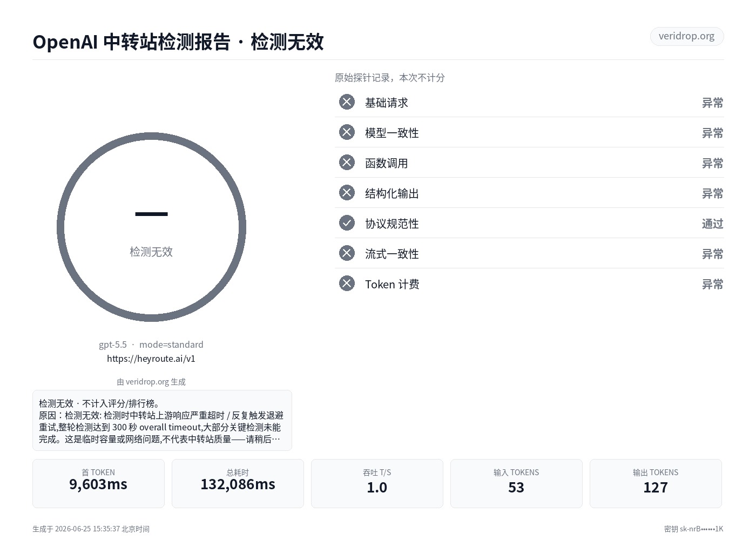756x540 pixels.
Task: Click the X icon beside 流式一致性
Action: tap(347, 253)
